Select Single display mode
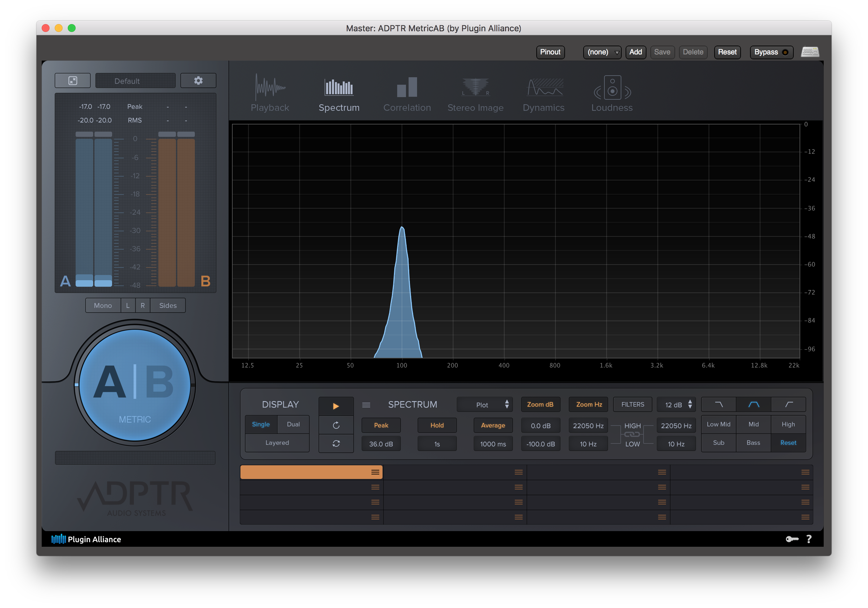868x608 pixels. tap(261, 424)
